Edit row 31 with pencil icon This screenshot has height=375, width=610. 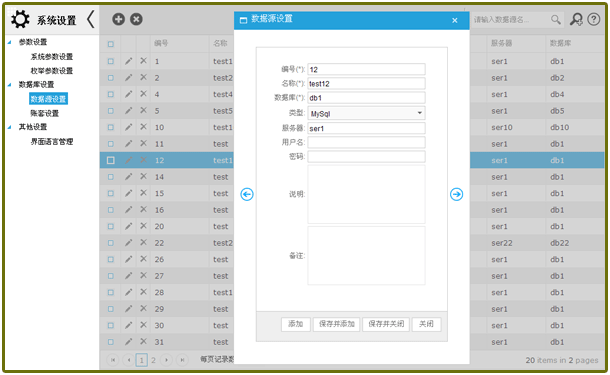point(128,342)
